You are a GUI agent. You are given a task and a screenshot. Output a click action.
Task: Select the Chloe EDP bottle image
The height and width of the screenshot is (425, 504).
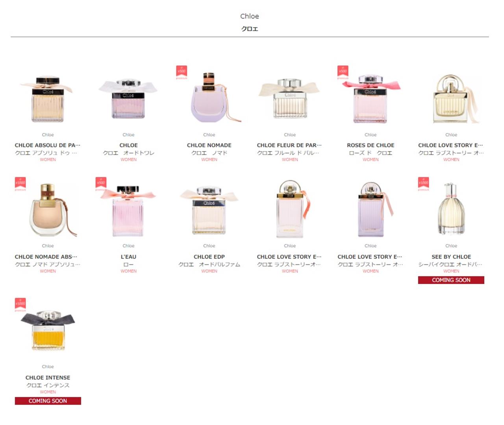(209, 210)
